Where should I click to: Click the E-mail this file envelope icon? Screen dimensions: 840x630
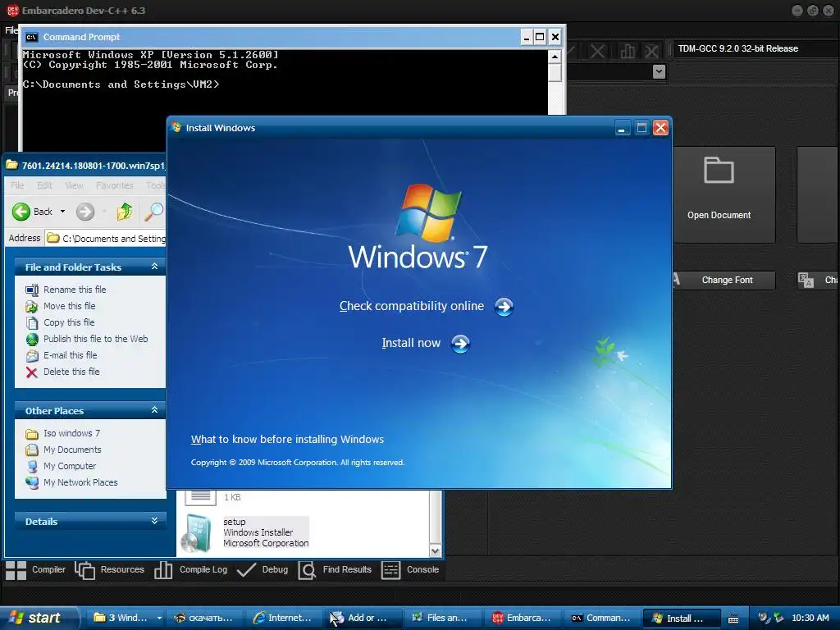pos(32,356)
